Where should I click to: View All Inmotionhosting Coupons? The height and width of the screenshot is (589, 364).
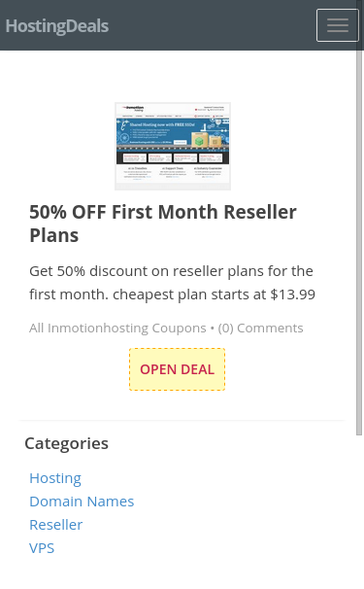coord(117,328)
